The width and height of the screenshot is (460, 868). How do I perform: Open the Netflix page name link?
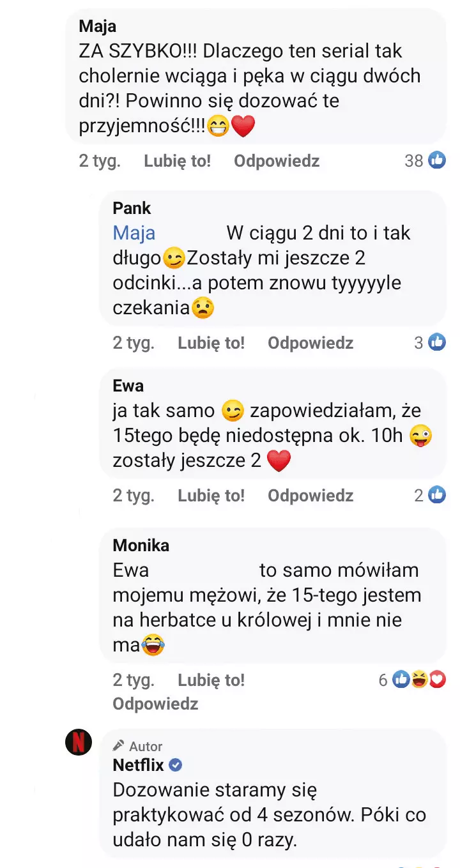click(x=138, y=765)
